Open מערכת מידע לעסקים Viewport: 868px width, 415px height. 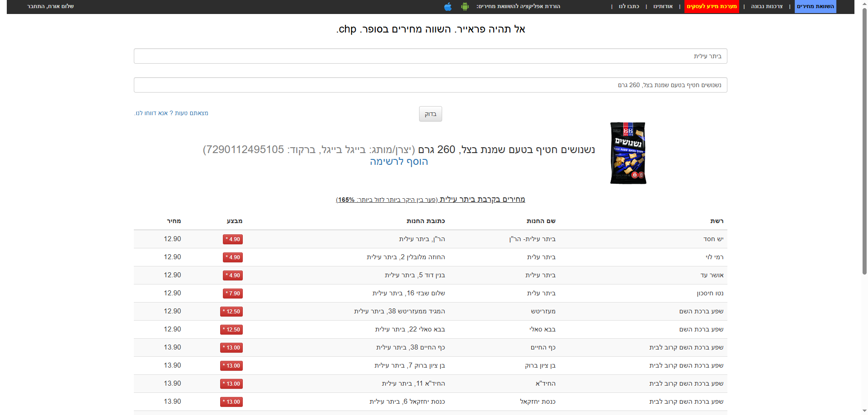click(712, 6)
